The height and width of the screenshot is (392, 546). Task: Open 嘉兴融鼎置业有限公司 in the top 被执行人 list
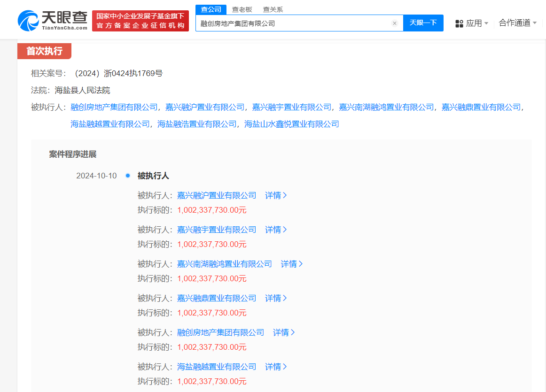(481, 107)
